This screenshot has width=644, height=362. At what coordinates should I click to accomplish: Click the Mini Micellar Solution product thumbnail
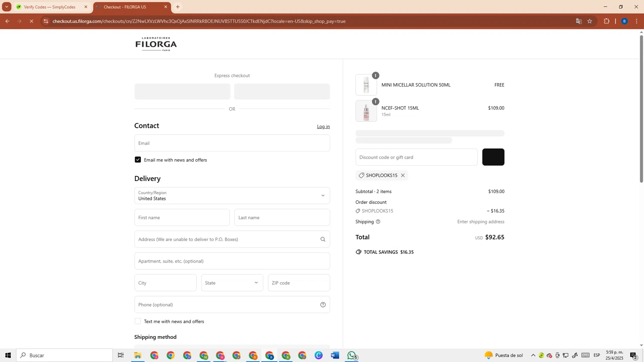click(x=366, y=85)
